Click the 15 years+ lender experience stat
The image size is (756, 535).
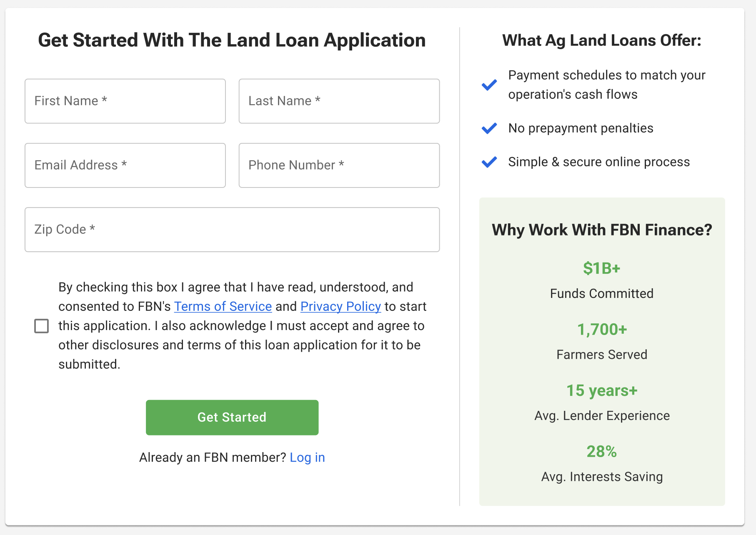coord(601,391)
